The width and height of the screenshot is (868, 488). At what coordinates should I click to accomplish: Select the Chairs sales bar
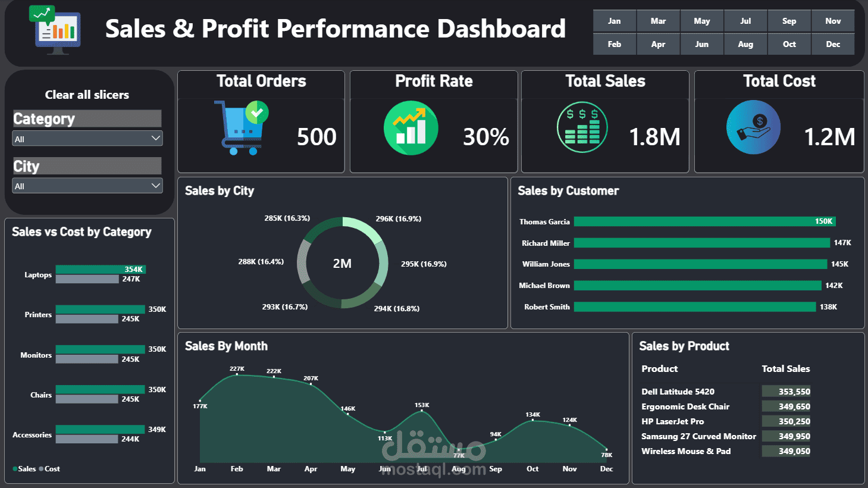101,390
